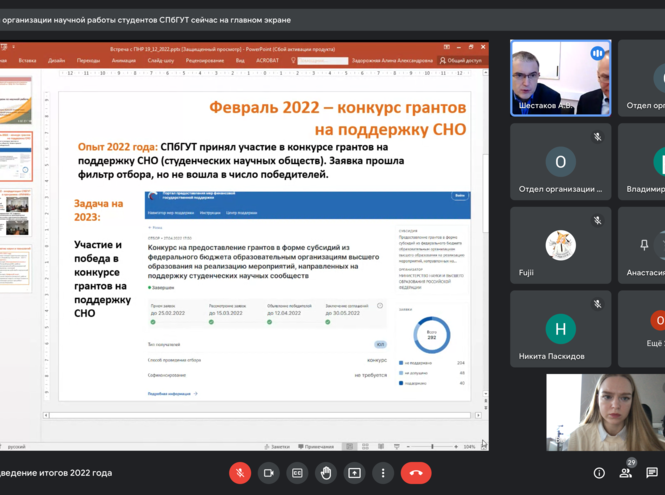Click the present screen icon

point(354,473)
